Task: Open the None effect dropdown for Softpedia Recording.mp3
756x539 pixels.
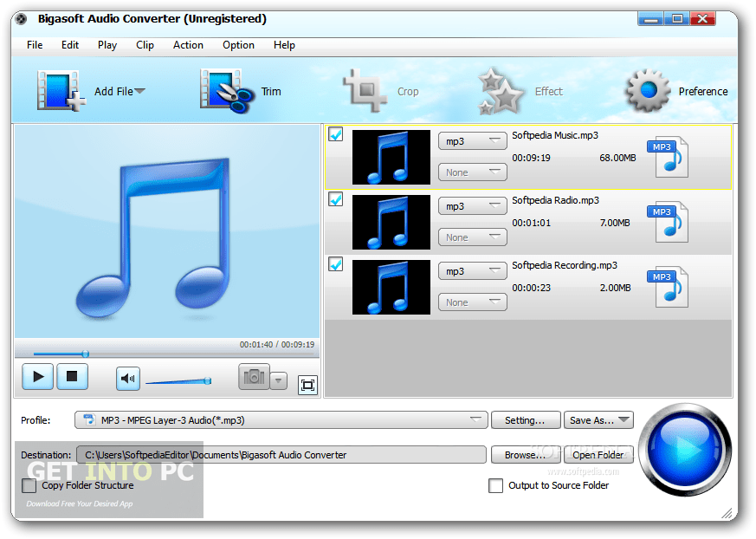Action: (x=472, y=302)
